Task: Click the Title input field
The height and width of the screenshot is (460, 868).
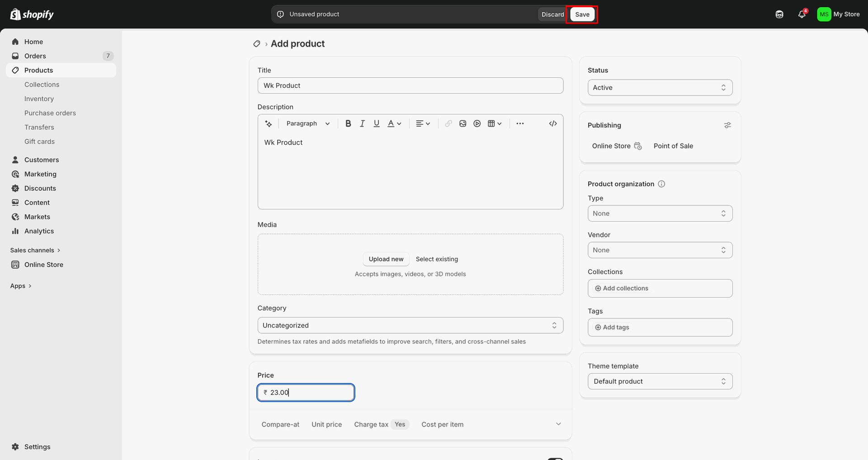Action: [x=410, y=85]
